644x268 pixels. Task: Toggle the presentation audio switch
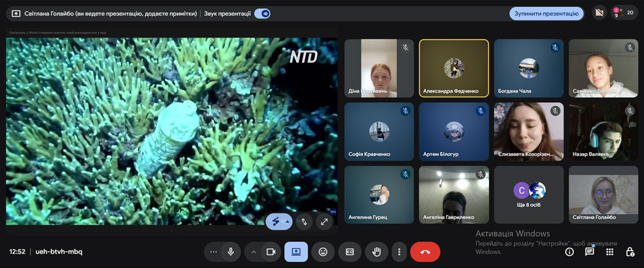click(262, 13)
